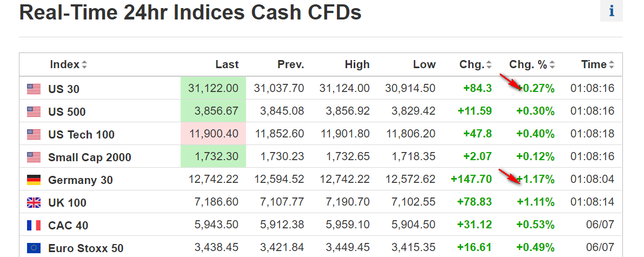The height and width of the screenshot is (257, 644).
Task: Click the US flag beside Small Cap 2000
Action: point(34,157)
